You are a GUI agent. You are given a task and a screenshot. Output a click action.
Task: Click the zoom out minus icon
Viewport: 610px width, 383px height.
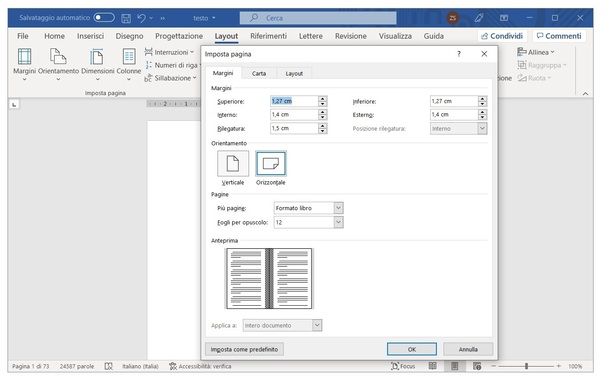(494, 366)
